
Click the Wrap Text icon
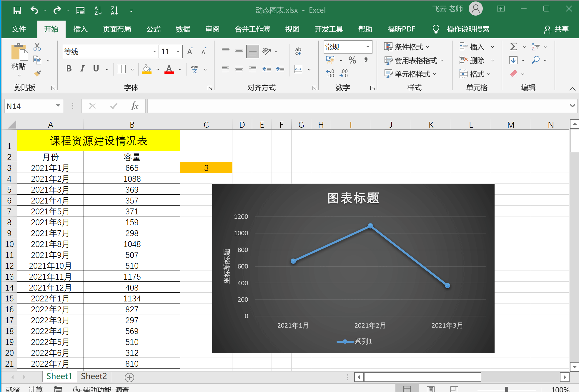tap(298, 51)
